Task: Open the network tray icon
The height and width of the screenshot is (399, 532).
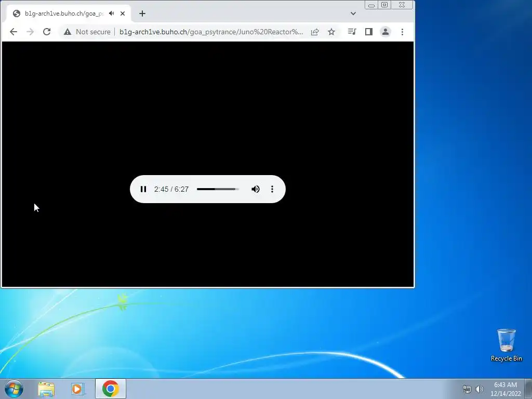Action: tap(467, 390)
